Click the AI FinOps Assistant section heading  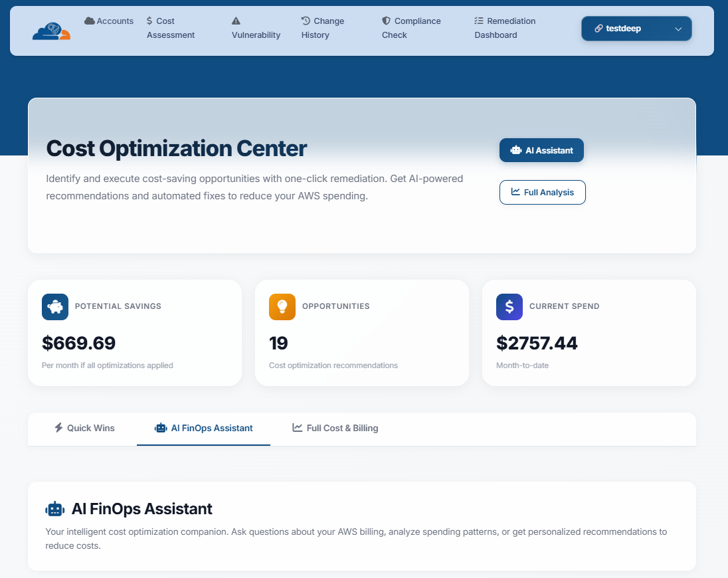pos(141,509)
